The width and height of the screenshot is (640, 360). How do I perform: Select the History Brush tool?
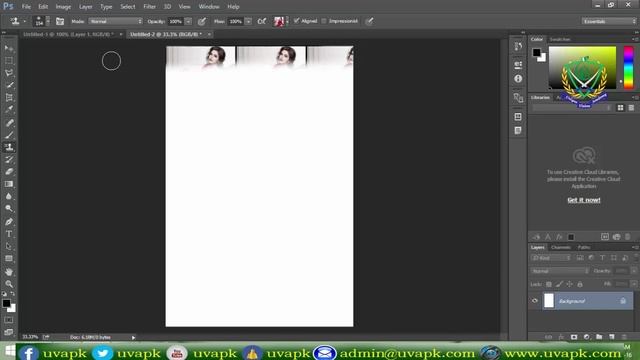pyautogui.click(x=9, y=159)
